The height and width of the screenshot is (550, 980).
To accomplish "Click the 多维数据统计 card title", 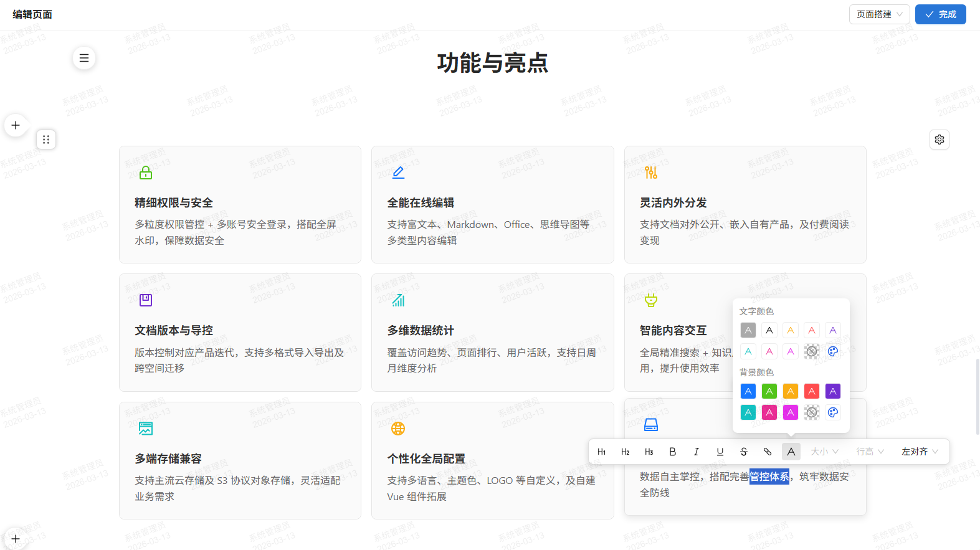I will tap(421, 331).
